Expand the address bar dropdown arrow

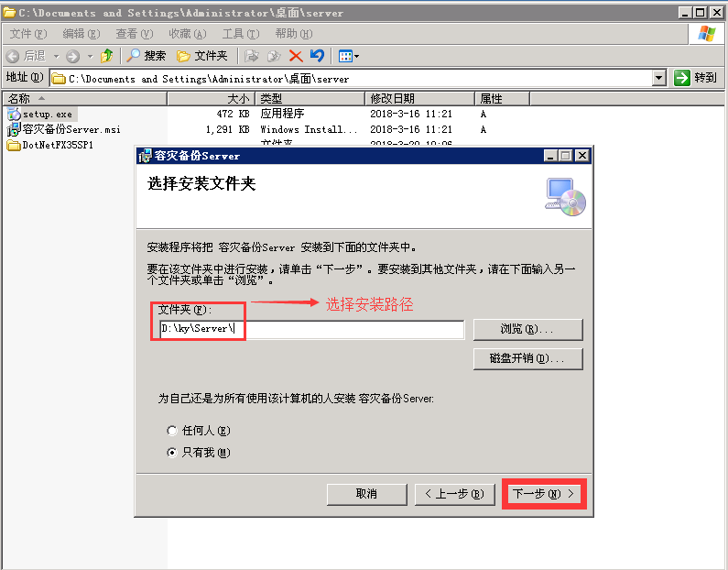click(658, 79)
